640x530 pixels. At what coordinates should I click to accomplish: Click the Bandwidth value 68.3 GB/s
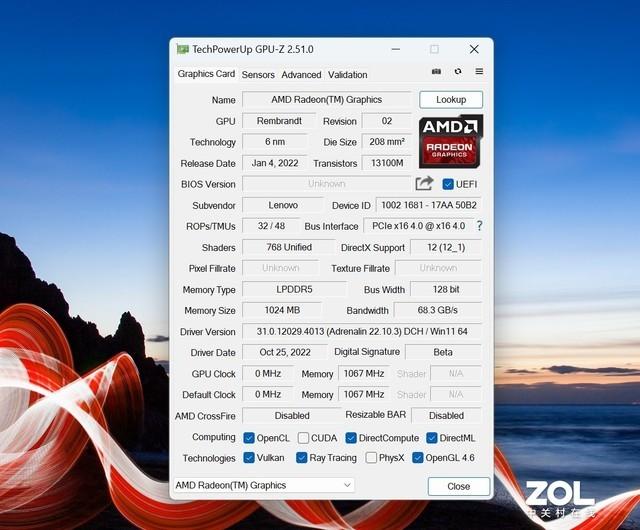438,310
